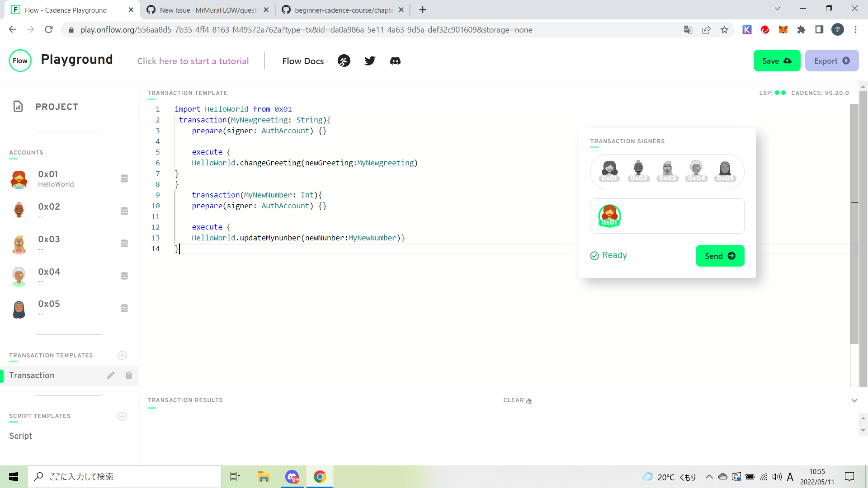Open account storage for 0x03
868x488 pixels.
[124, 243]
